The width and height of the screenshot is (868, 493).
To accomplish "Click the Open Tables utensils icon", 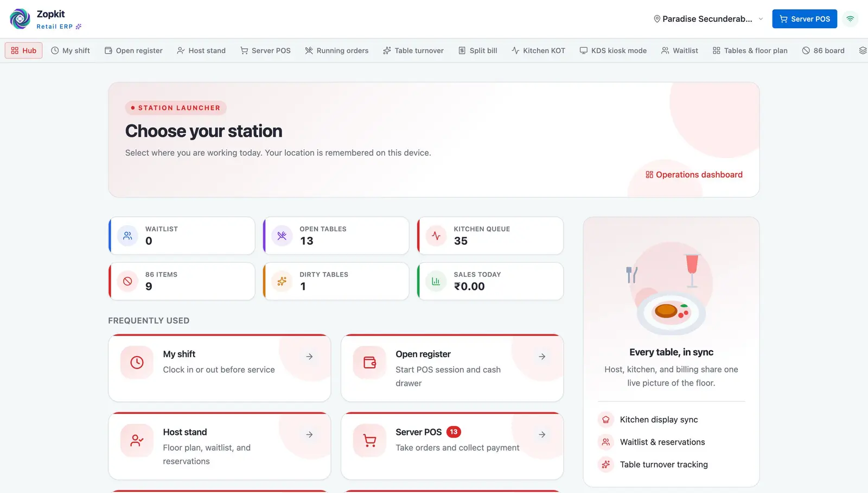I will point(282,236).
